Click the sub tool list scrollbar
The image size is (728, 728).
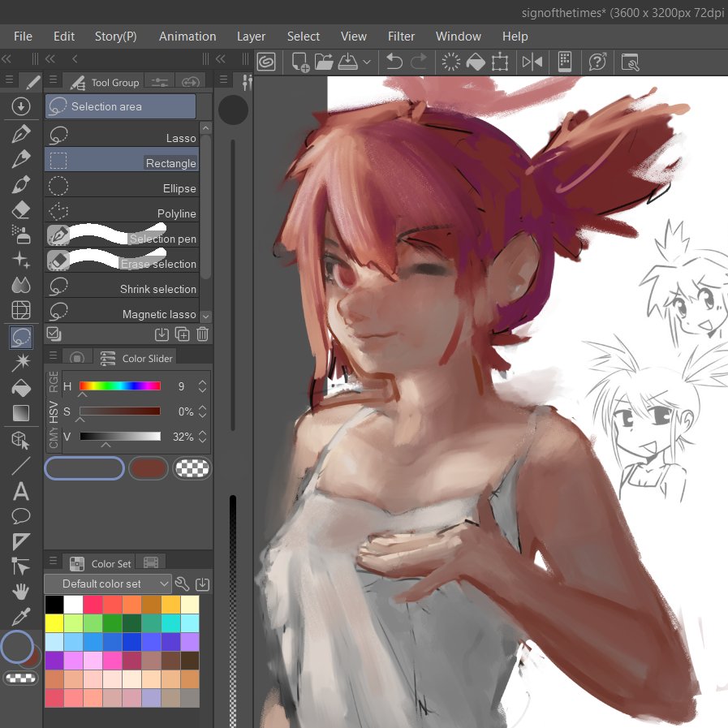point(206,207)
